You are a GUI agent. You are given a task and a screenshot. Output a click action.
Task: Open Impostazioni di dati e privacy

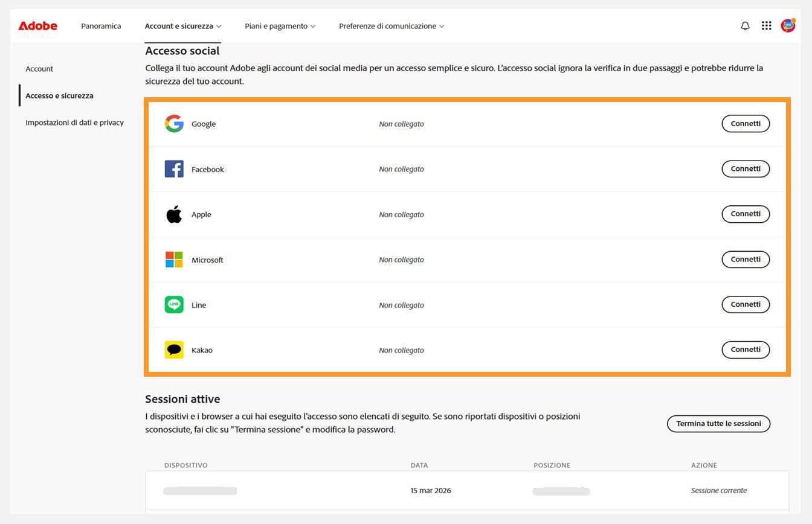point(74,122)
